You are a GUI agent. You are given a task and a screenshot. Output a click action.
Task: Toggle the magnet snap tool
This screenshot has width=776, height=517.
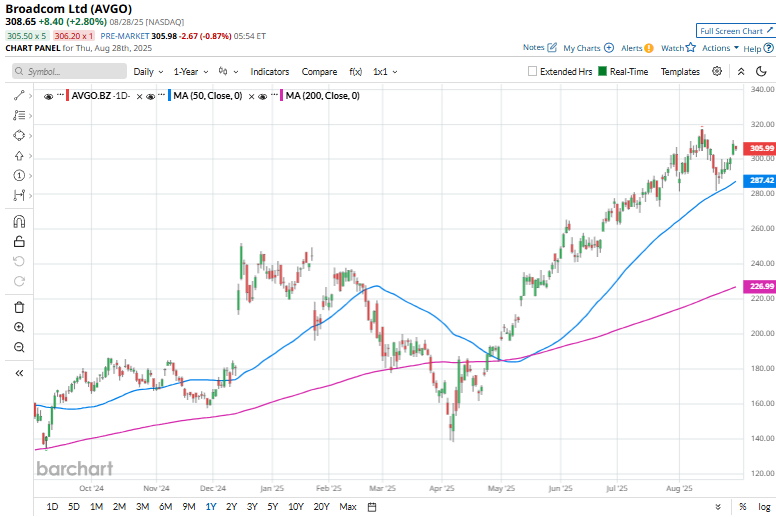pos(19,221)
